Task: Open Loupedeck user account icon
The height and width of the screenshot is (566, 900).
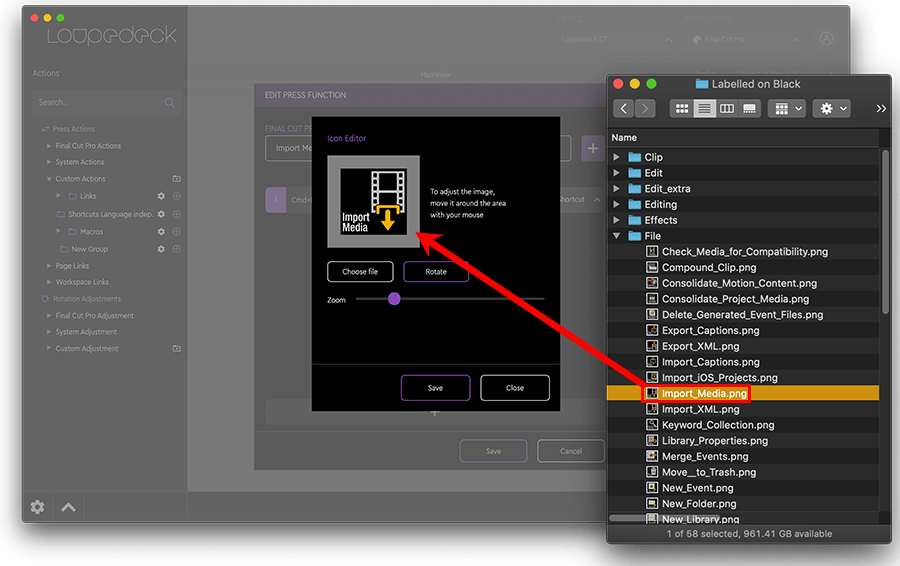Action: click(826, 38)
